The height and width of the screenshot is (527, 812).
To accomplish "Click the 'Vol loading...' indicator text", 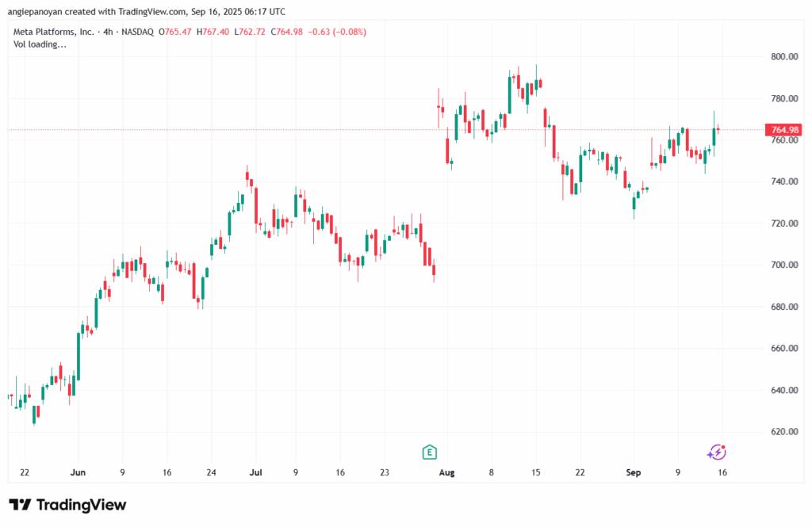I will (x=40, y=44).
